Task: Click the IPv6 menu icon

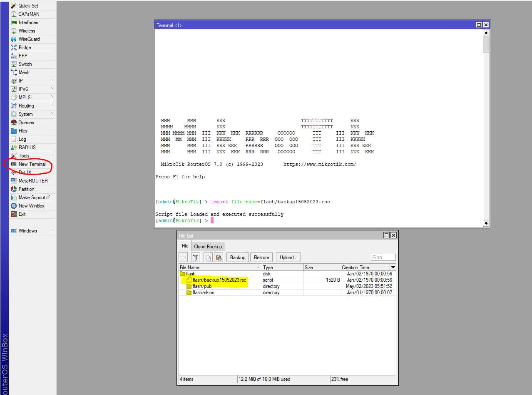Action: [14, 89]
